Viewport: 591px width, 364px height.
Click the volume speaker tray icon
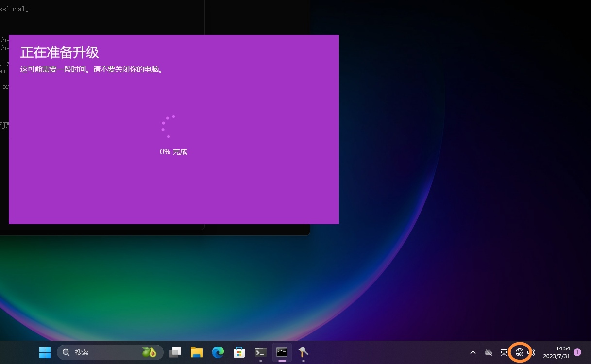(x=532, y=352)
